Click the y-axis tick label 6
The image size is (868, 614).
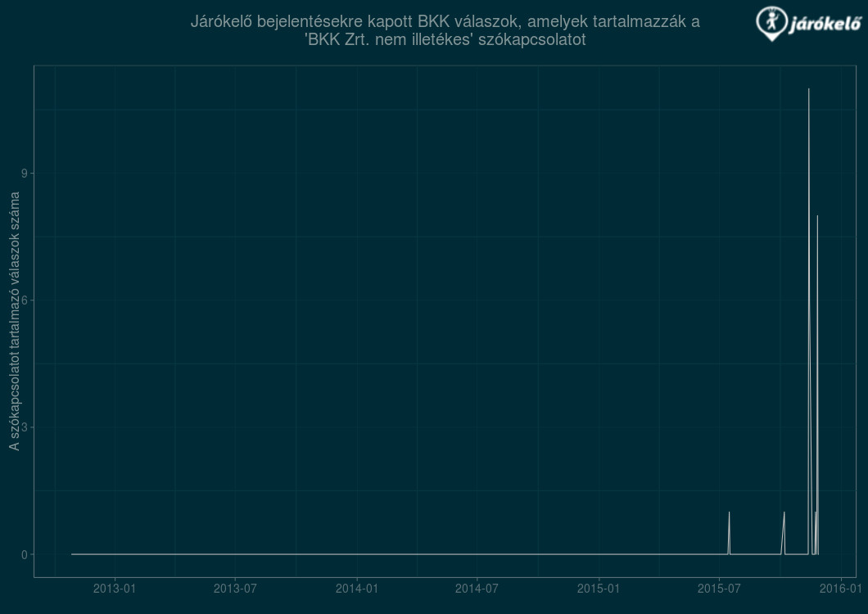[25, 300]
